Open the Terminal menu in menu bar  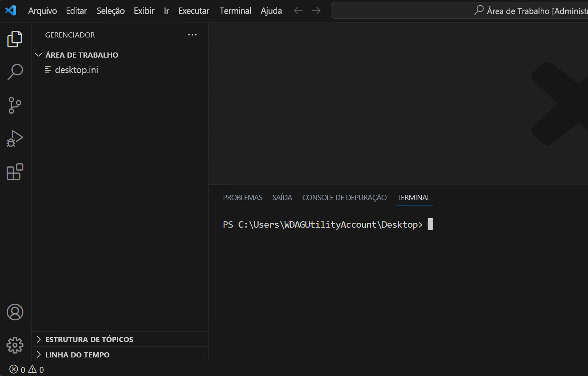[235, 11]
